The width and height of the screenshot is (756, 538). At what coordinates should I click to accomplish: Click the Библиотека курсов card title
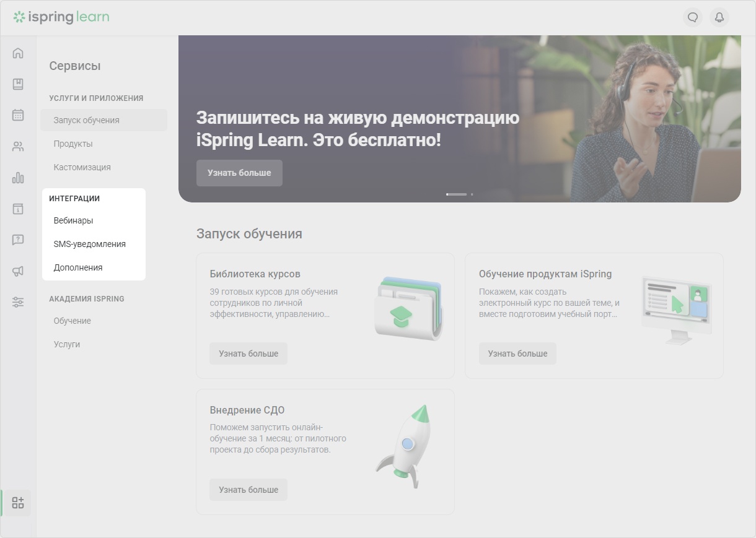(x=255, y=274)
